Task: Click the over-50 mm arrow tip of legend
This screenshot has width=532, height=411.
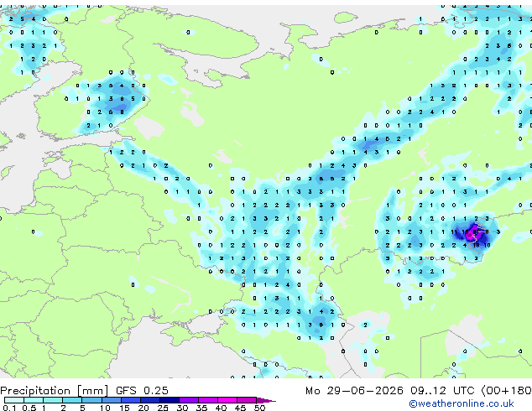Action: tap(266, 400)
